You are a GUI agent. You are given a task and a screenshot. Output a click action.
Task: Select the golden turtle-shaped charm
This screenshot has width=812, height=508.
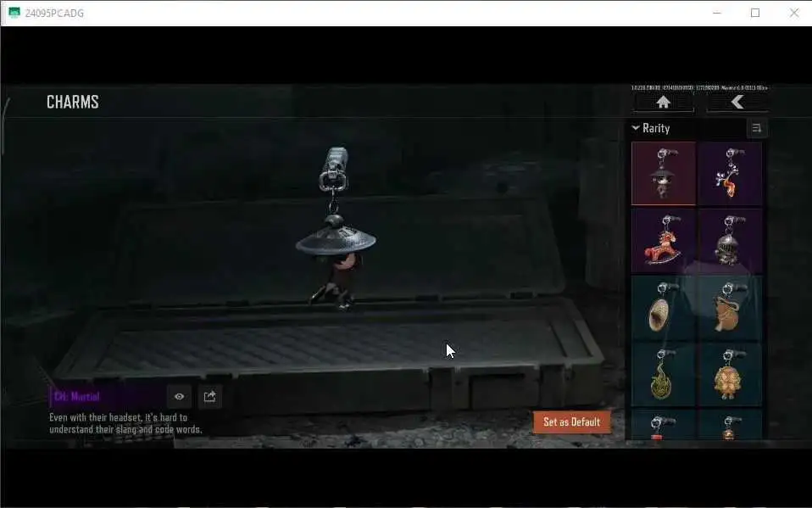[x=730, y=374]
